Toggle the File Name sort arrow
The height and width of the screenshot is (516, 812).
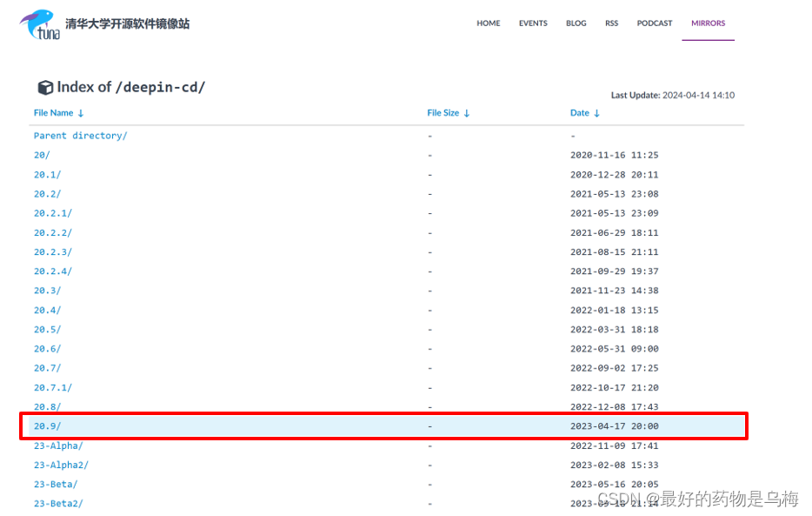(80, 113)
